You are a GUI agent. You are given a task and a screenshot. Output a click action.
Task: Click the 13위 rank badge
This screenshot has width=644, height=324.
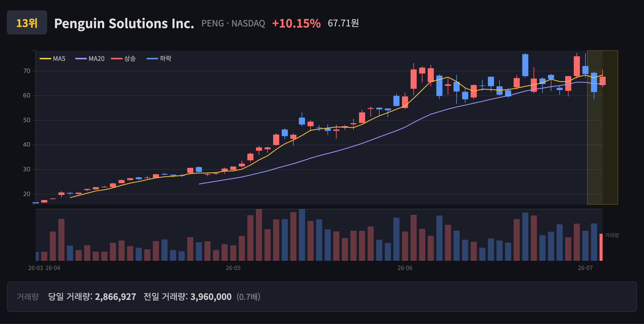tap(27, 22)
